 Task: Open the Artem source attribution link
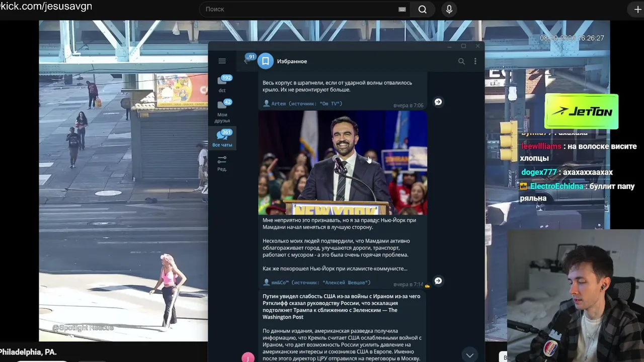tap(303, 104)
